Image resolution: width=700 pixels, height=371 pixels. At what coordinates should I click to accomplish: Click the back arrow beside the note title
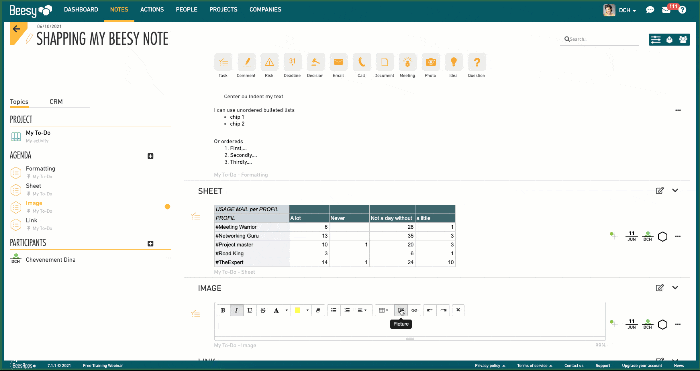pos(17,29)
